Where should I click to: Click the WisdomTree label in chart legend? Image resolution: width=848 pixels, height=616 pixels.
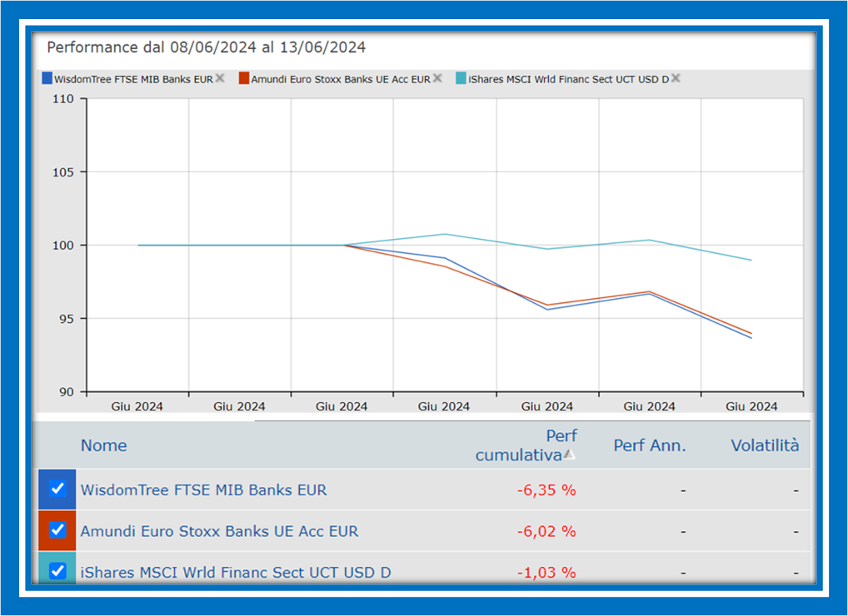point(133,79)
